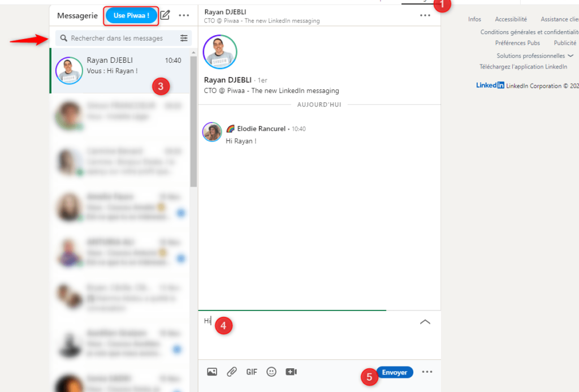Click the conversation header Rayan DJEBLI title
579x392 pixels.
coord(225,12)
